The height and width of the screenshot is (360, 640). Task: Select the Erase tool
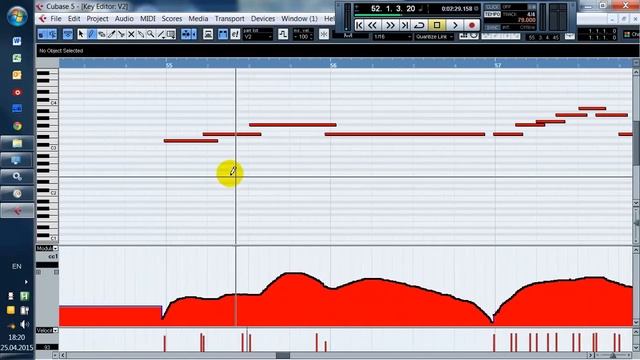pyautogui.click(x=101, y=34)
